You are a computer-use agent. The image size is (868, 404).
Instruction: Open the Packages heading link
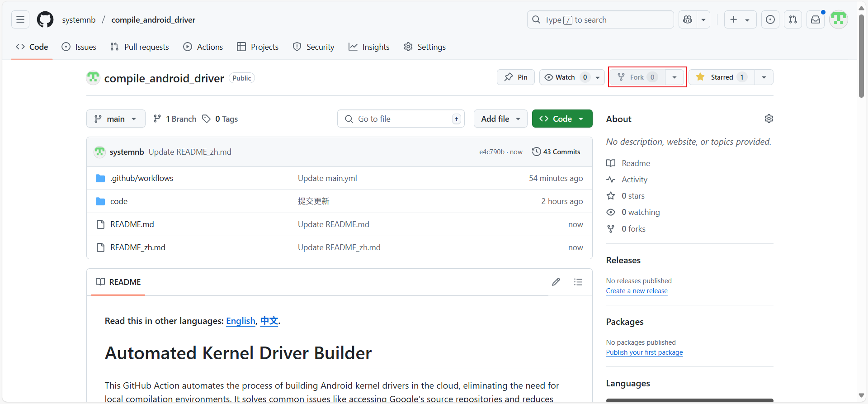[624, 322]
